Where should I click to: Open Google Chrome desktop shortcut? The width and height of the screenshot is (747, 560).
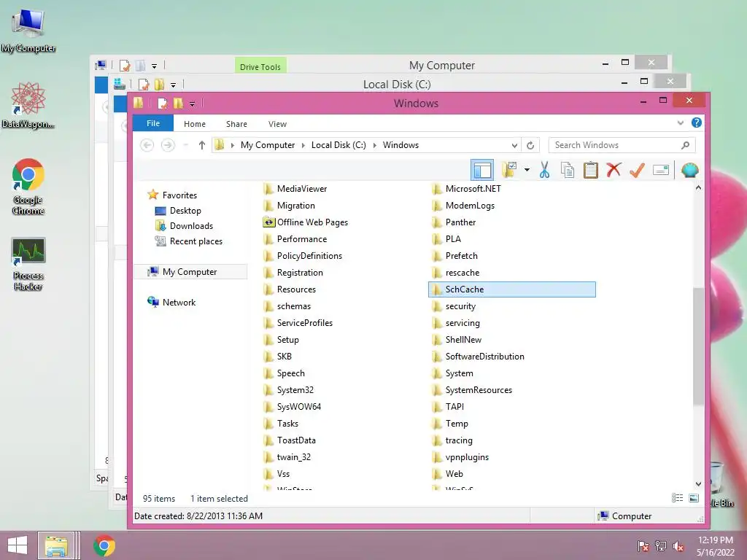(28, 187)
